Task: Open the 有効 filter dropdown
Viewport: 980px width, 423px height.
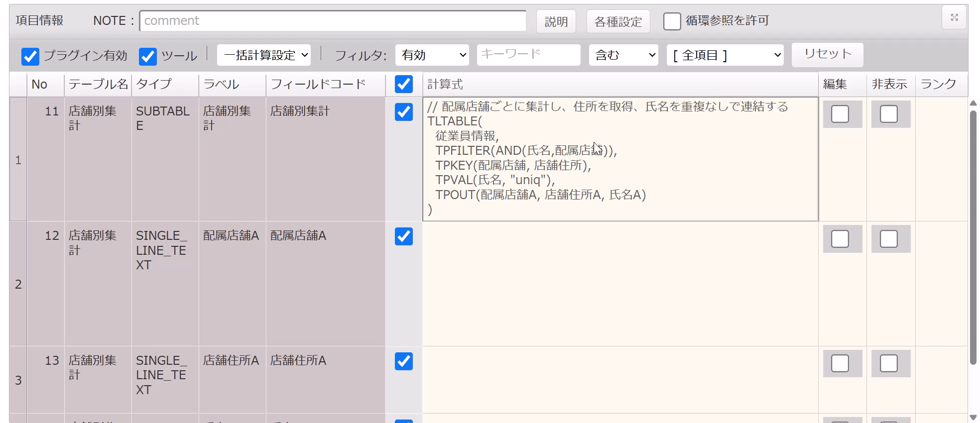Action: coord(432,55)
